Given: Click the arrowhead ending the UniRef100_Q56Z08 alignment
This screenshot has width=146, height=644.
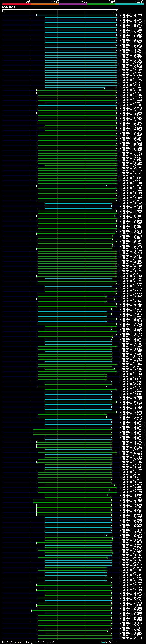Looking at the screenshot, I should pyautogui.click(x=104, y=88).
